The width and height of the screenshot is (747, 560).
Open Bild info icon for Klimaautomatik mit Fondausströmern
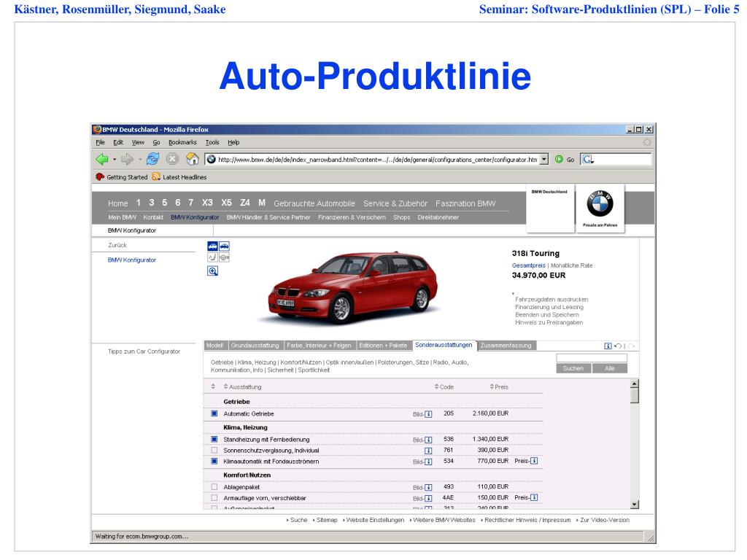tap(428, 462)
